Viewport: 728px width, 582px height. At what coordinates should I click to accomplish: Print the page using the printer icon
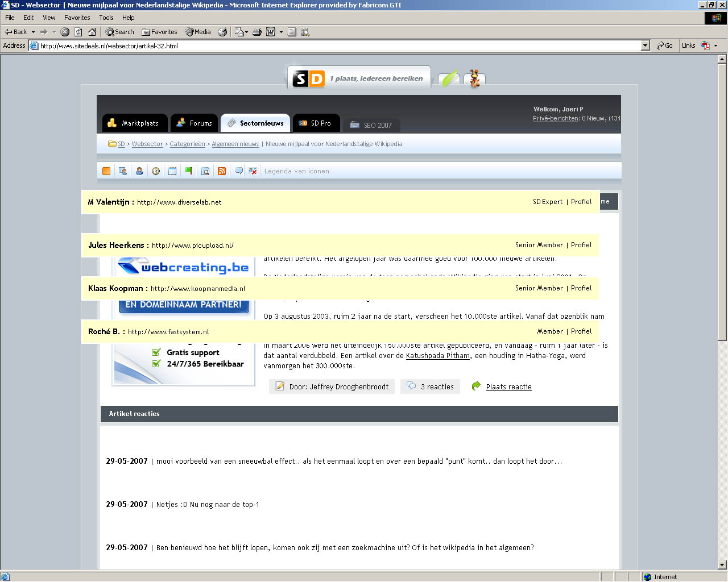(257, 32)
